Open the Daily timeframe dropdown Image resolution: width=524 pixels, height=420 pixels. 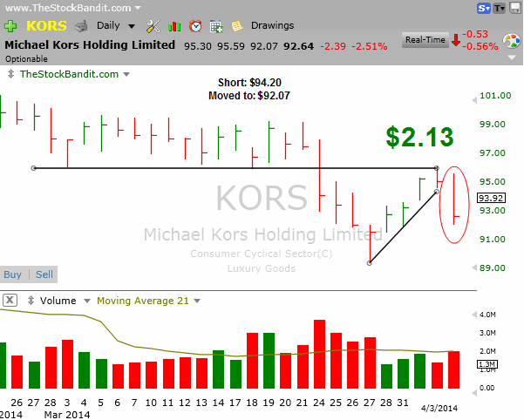tap(116, 26)
